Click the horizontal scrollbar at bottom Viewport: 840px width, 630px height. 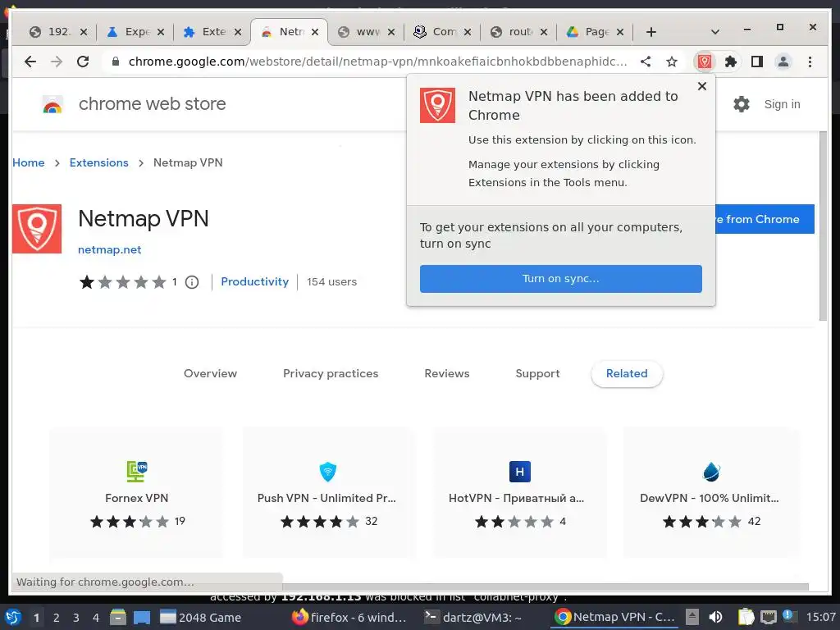546,587
